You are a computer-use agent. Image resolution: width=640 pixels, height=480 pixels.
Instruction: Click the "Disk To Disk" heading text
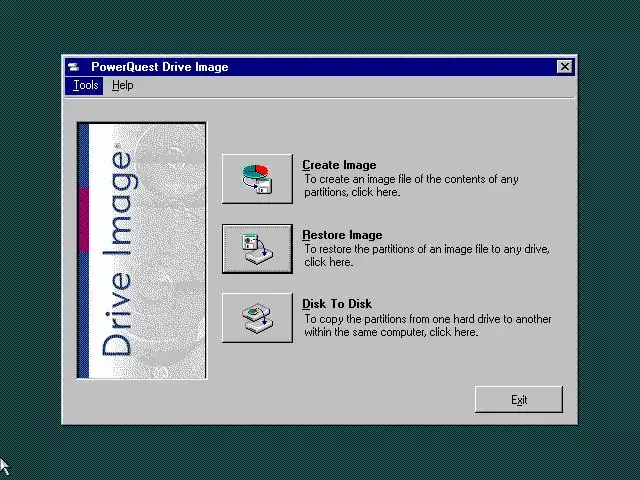[x=337, y=304]
